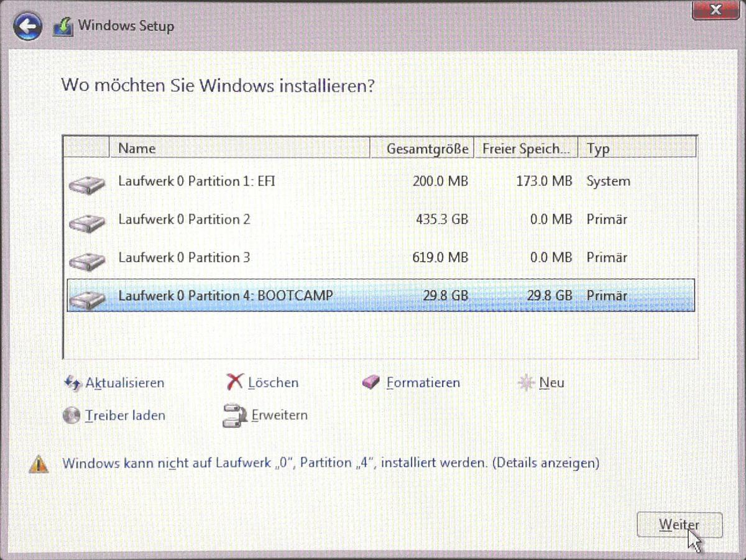Click the Erweitern drive icon
The image size is (746, 560).
235,415
